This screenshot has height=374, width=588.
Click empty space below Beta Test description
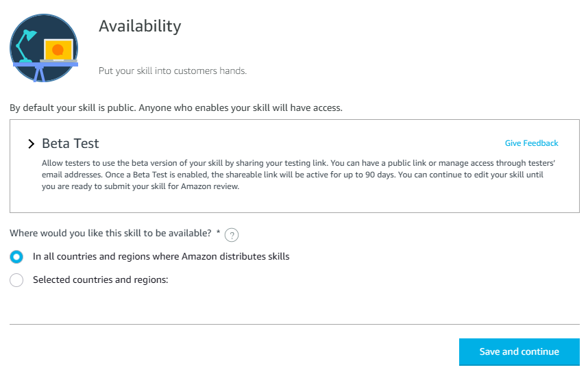pos(295,202)
